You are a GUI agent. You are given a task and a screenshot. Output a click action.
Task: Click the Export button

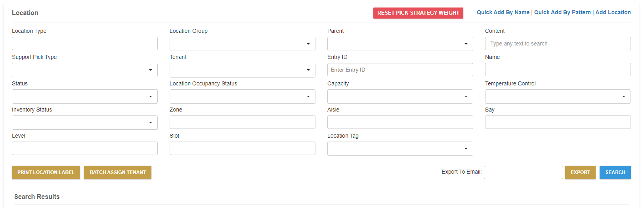[x=580, y=172]
